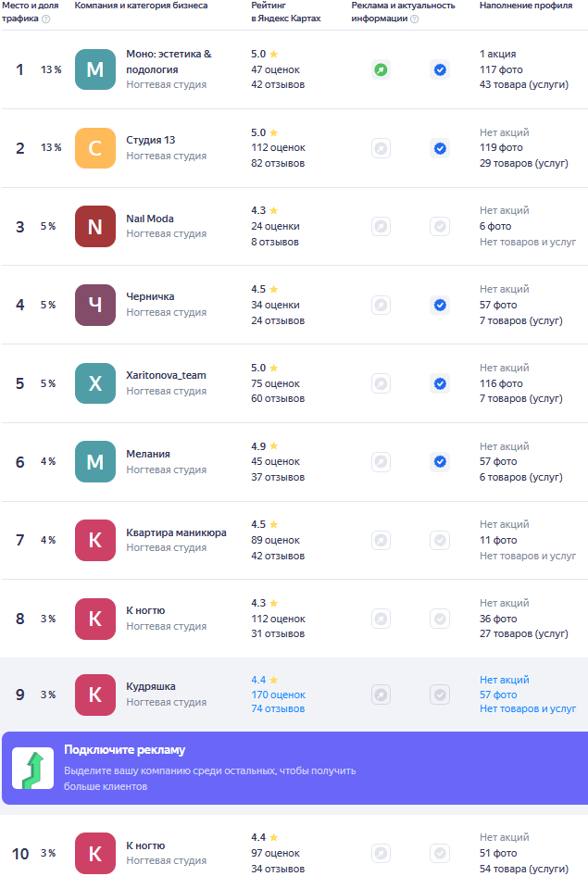588x889 pixels.
Task: Click the grey advertising icon in the Nail Moda row
Action: (381, 226)
